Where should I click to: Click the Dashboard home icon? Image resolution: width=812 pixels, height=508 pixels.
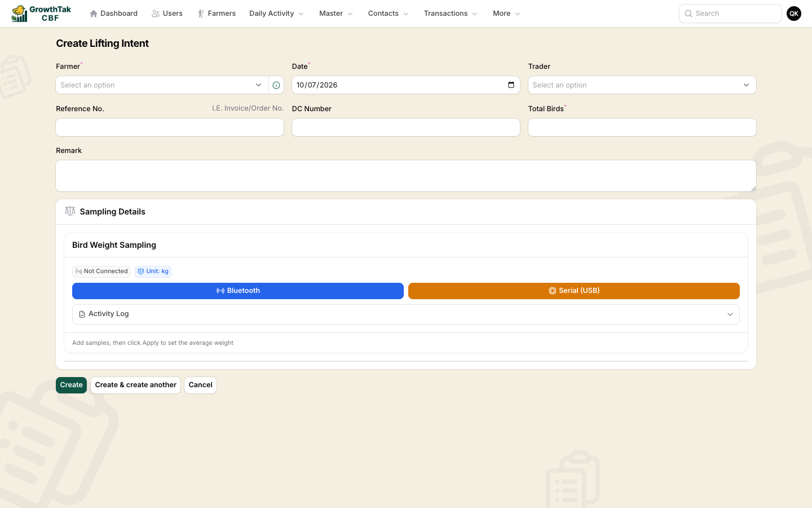tap(94, 14)
